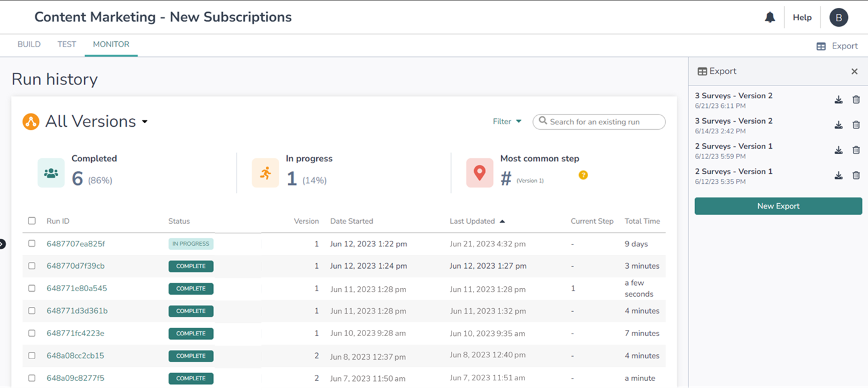Click "Jun 21, 2023 4:32 pm" last updated cell

pyautogui.click(x=487, y=244)
